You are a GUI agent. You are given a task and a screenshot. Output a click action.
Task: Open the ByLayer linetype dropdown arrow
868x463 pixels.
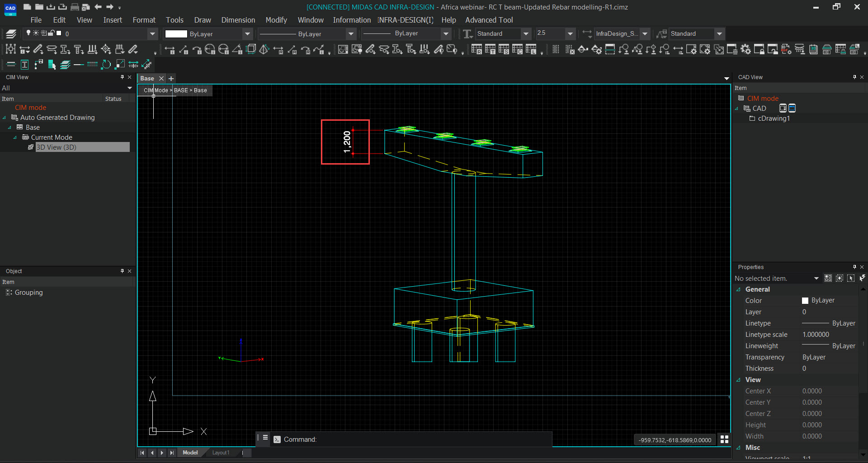[351, 33]
